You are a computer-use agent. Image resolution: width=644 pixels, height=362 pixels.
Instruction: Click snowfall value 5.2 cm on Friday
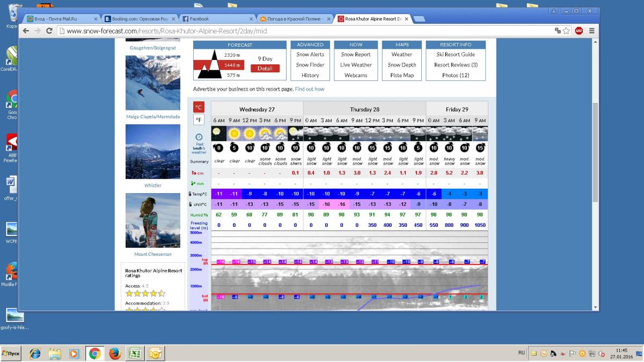[450, 173]
